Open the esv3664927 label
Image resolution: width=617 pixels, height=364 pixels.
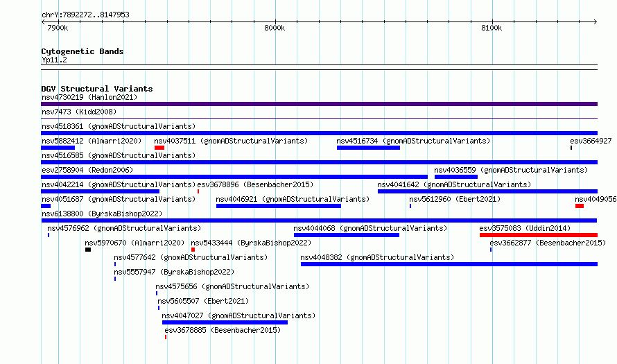[591, 141]
